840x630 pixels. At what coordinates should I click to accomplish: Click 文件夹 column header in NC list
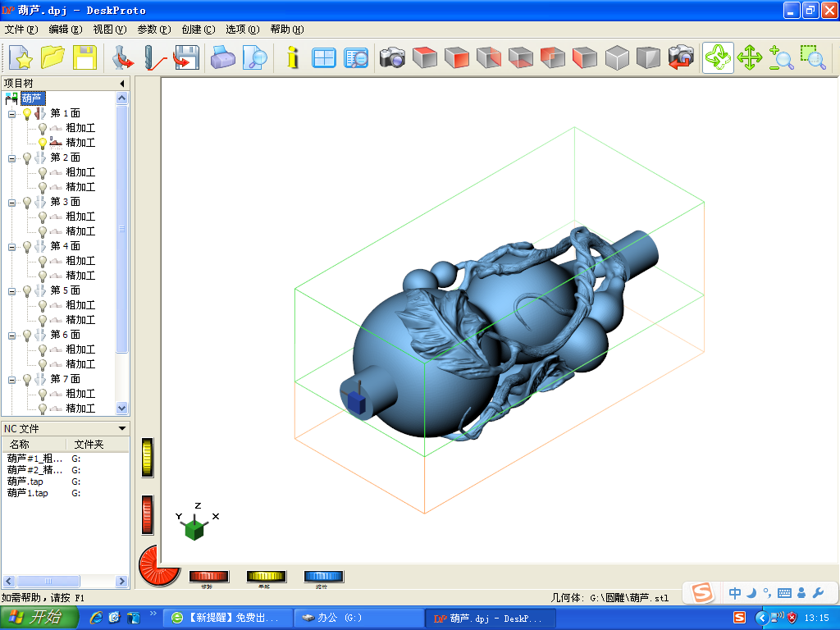[x=98, y=444]
